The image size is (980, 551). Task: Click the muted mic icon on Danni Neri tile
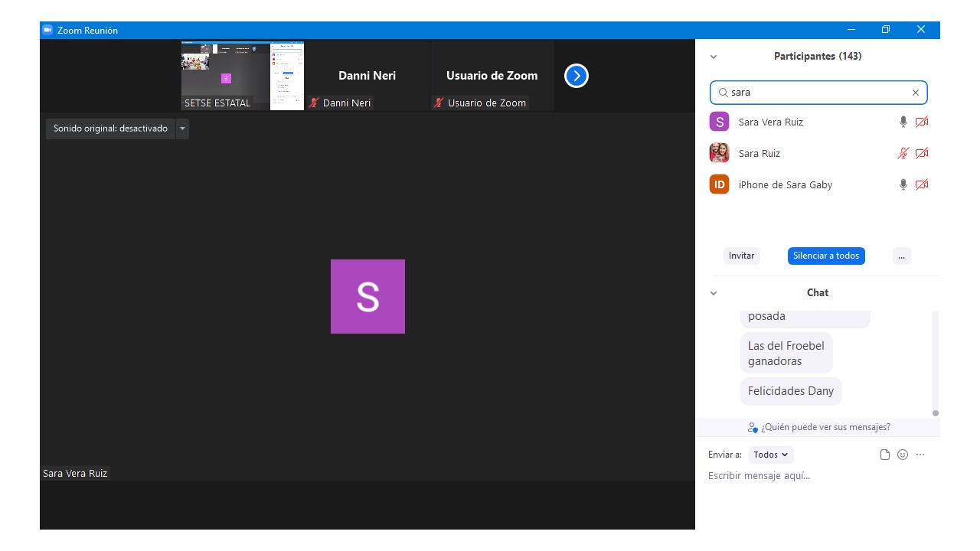[314, 103]
